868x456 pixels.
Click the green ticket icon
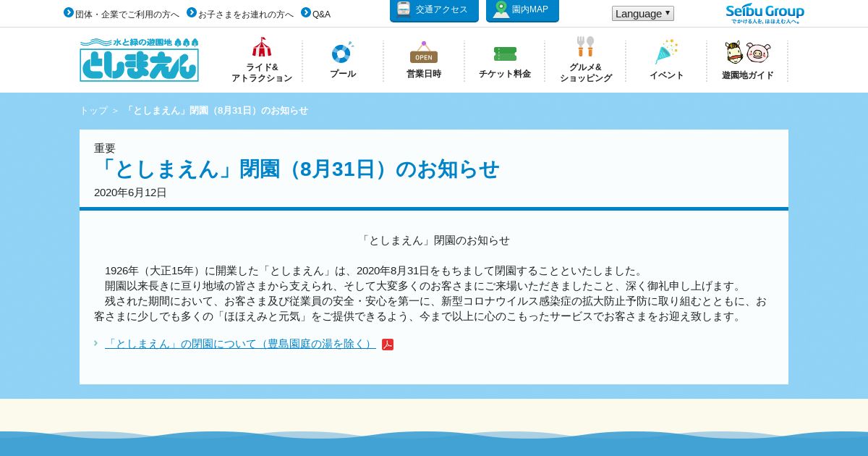tap(505, 54)
